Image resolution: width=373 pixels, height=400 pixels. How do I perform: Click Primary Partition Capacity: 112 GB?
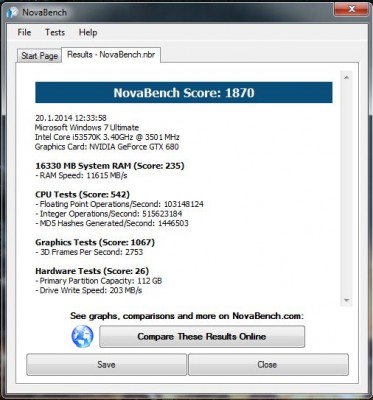coord(98,281)
